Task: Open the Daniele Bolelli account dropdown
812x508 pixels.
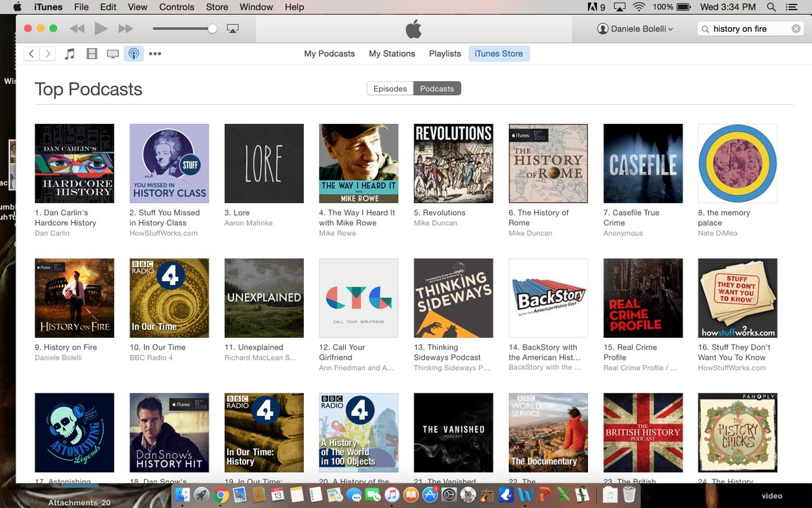Action: [x=635, y=28]
